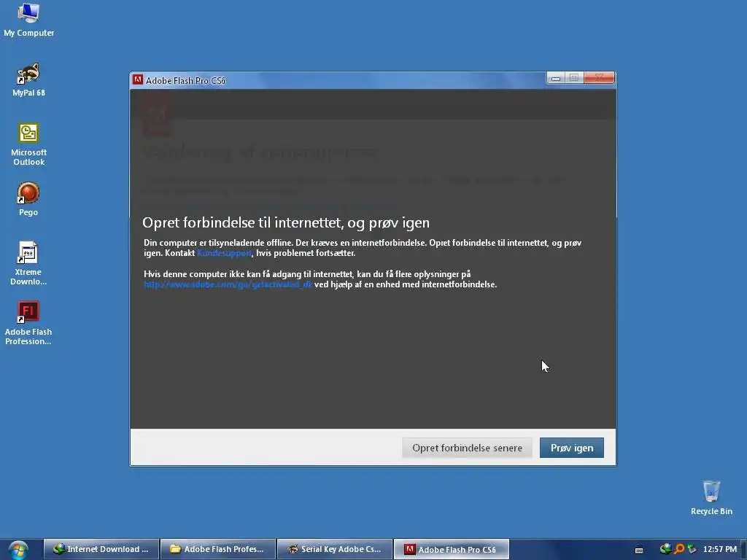747x560 pixels.
Task: Click Adobe icon in dialog title bar
Action: click(138, 79)
